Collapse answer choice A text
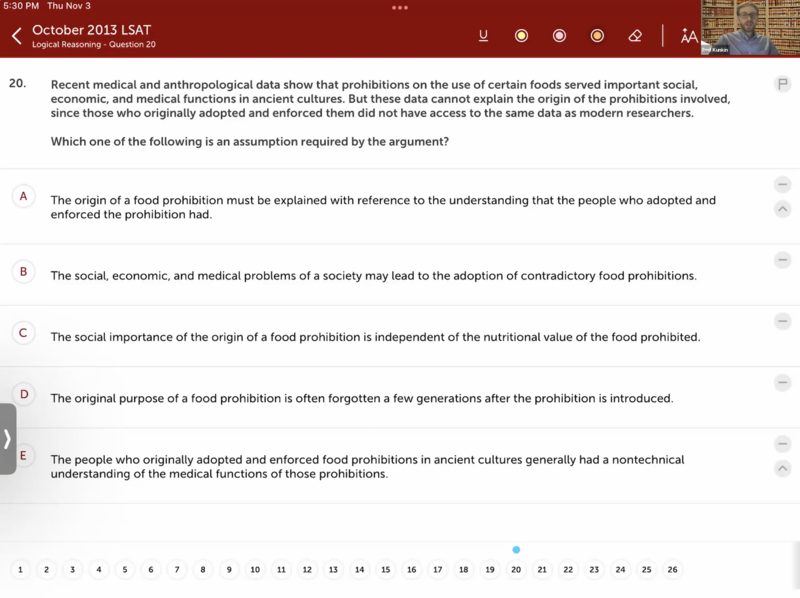 (x=782, y=209)
